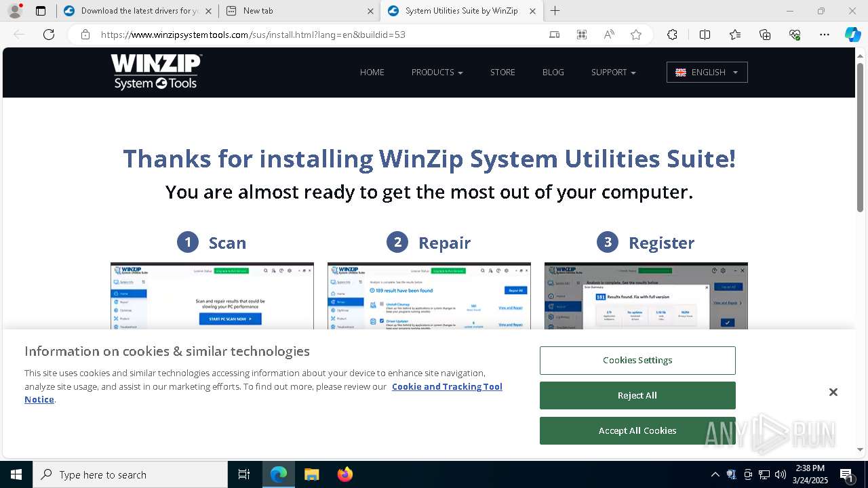Select the System Utilities Suite by WinZip tab
The width and height of the screenshot is (868, 488).
click(x=461, y=11)
